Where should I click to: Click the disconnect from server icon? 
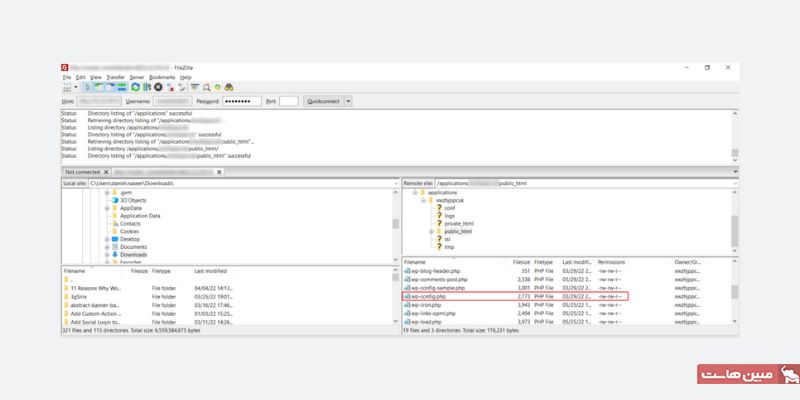point(169,87)
